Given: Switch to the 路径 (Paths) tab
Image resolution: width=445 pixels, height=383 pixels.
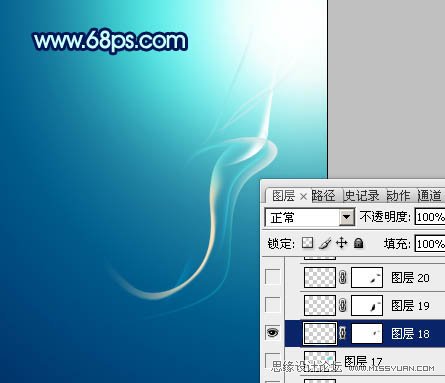Looking at the screenshot, I should click(323, 196).
